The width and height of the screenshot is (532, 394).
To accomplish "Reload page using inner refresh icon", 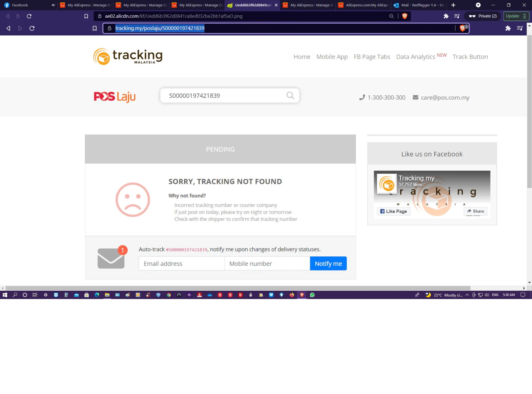I will (32, 28).
